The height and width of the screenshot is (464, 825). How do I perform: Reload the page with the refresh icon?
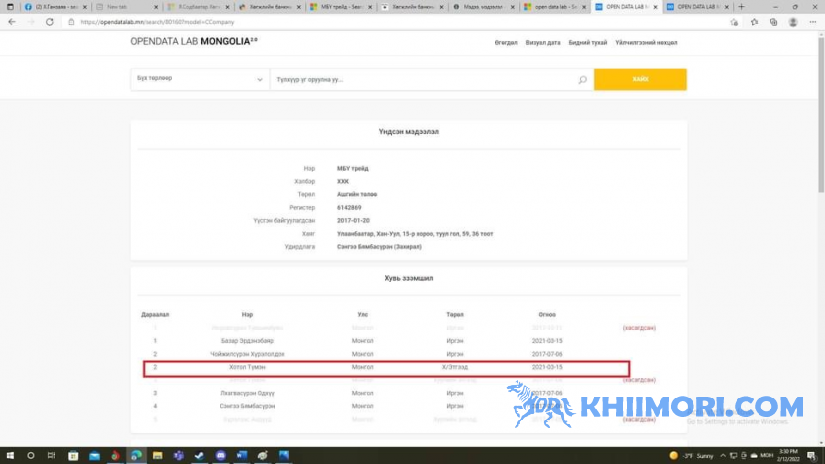(x=49, y=22)
